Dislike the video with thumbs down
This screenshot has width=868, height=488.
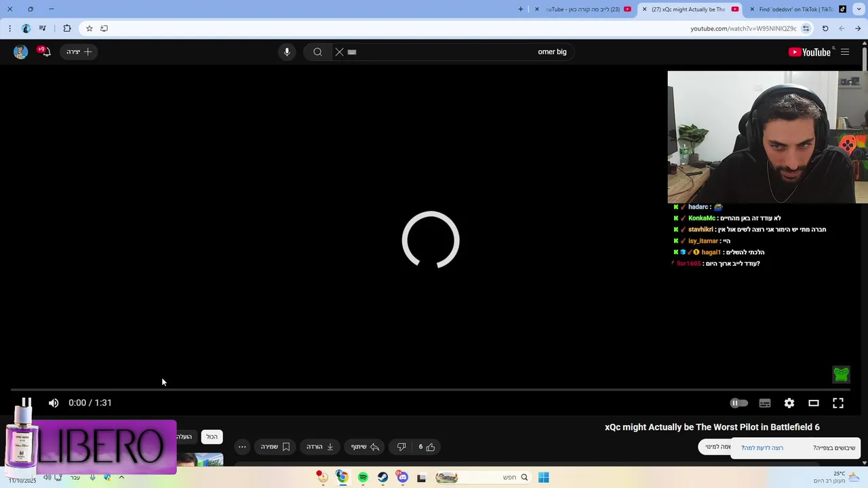tap(401, 447)
